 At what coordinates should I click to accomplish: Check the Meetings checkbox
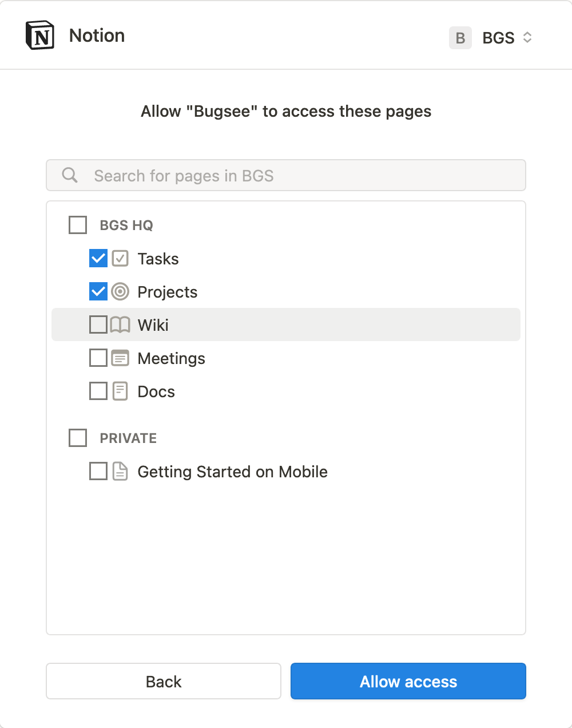[x=98, y=358]
